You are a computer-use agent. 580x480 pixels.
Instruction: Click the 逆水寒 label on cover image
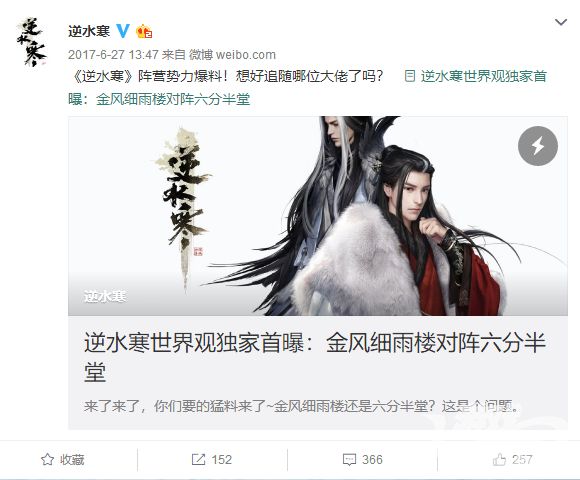pyautogui.click(x=105, y=296)
